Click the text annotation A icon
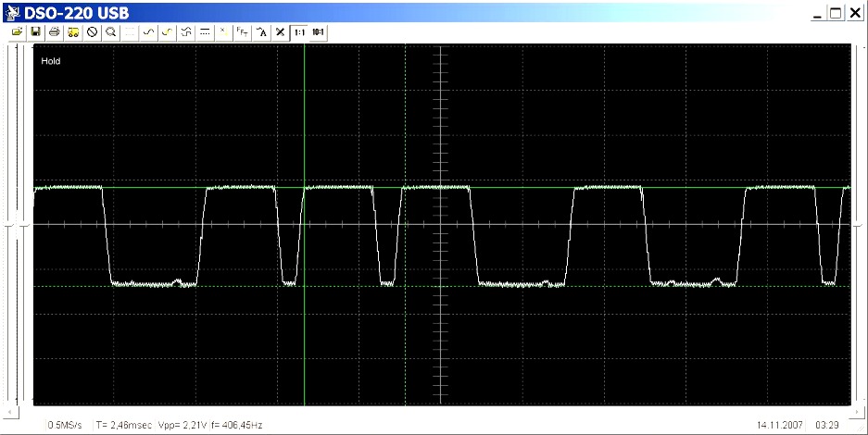868x435 pixels. point(261,32)
